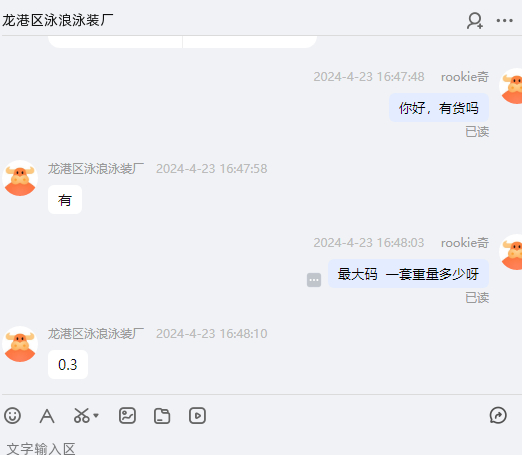Click the add contact icon
522x455 pixels.
(475, 21)
